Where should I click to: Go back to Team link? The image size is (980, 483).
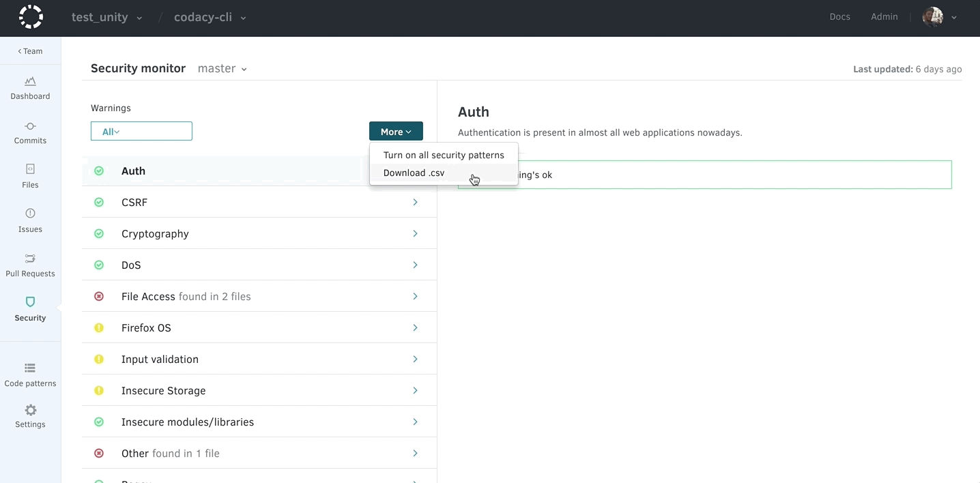tap(30, 51)
